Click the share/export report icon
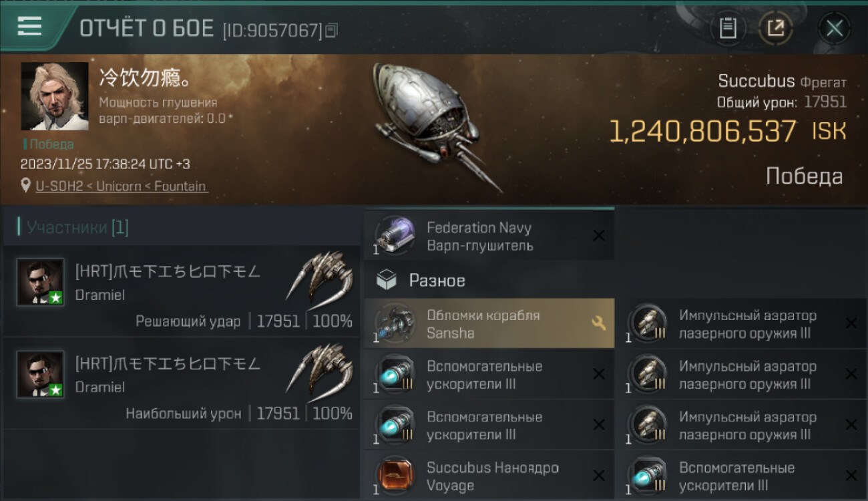 pos(776,28)
